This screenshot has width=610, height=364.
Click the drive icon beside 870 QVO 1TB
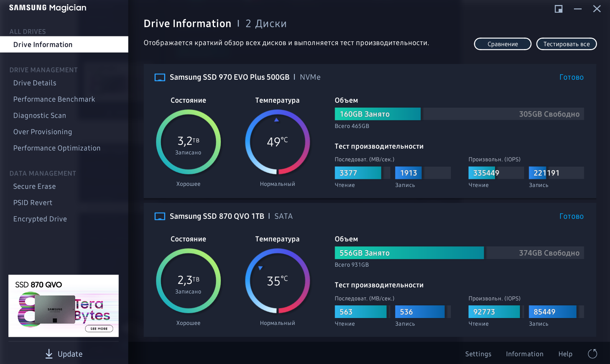(159, 216)
